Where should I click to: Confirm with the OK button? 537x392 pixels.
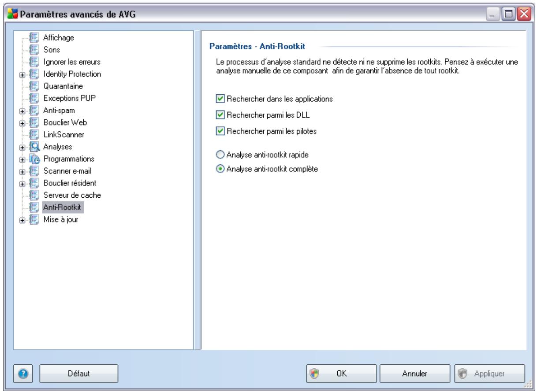point(341,373)
